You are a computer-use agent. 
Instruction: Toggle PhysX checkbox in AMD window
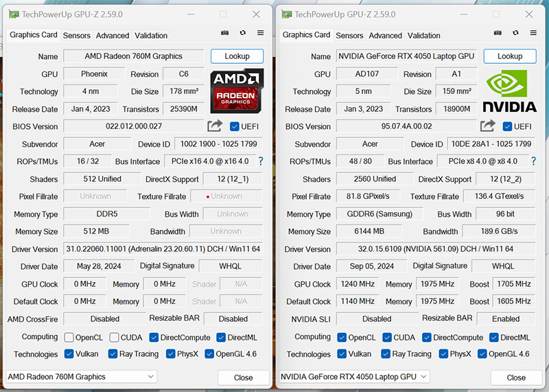point(170,354)
